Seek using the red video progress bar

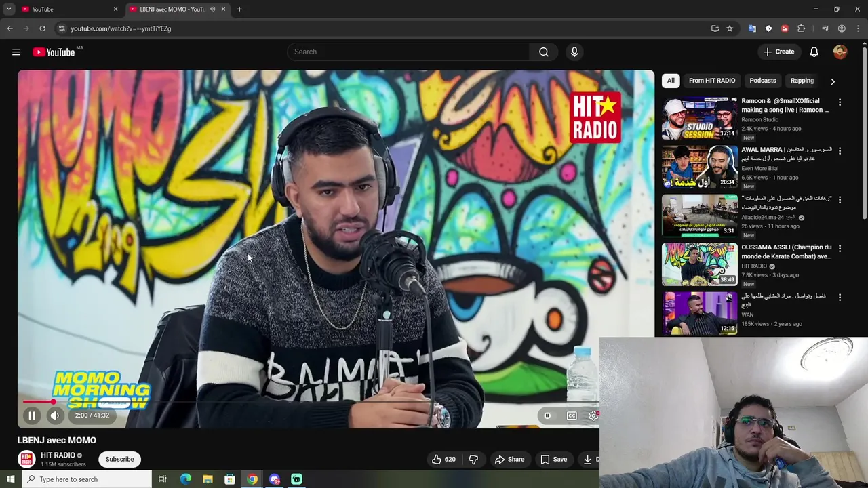37,402
